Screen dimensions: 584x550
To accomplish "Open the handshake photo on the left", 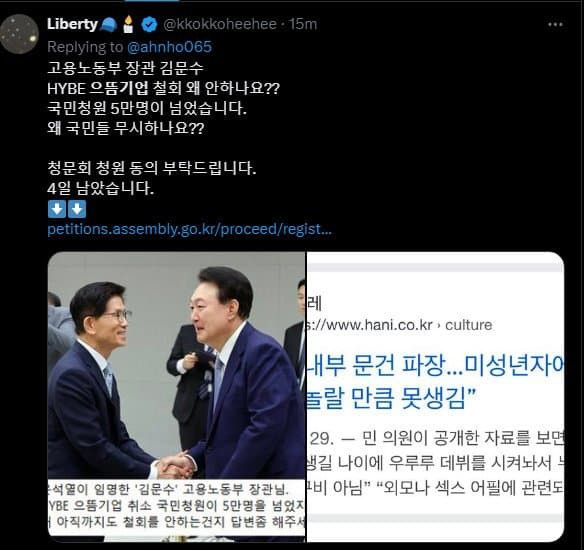I will [x=177, y=397].
